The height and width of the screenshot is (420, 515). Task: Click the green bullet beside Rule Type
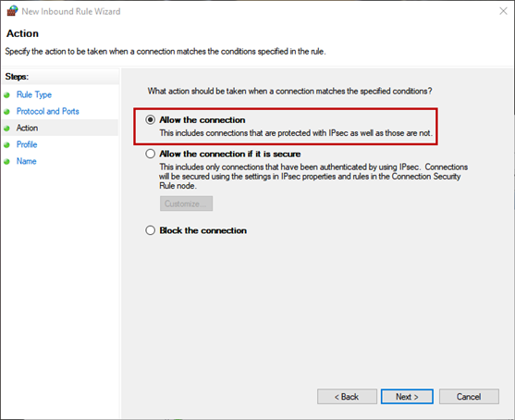click(x=6, y=95)
